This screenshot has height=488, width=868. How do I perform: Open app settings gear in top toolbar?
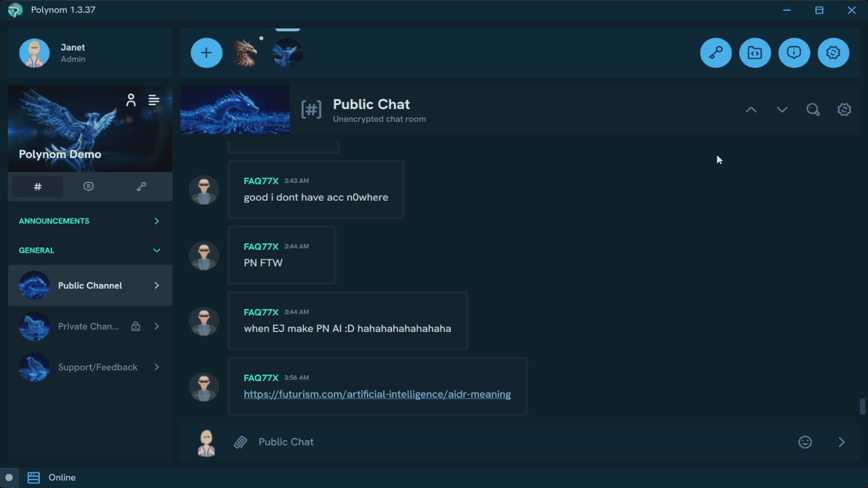(833, 53)
